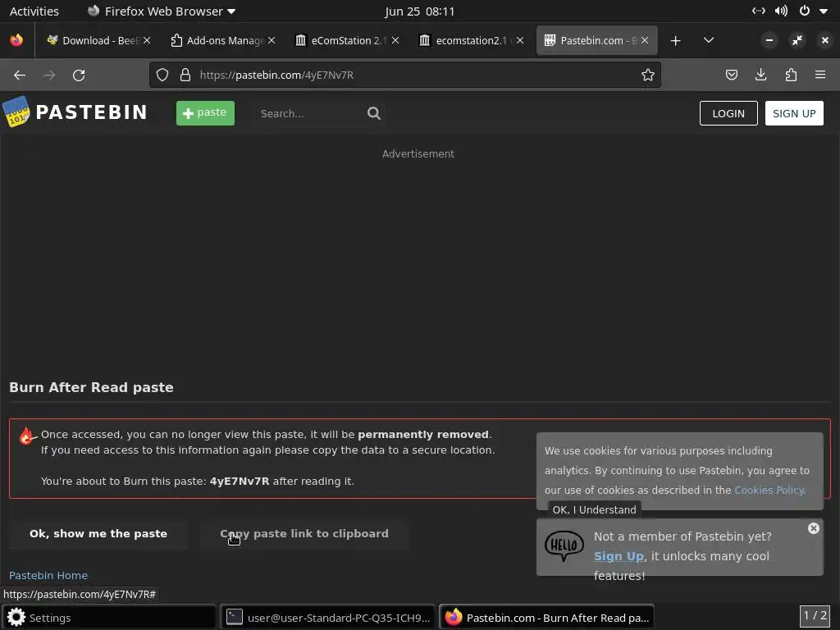Click the HELLO speech bubble icon
The width and height of the screenshot is (840, 630).
coord(564,546)
